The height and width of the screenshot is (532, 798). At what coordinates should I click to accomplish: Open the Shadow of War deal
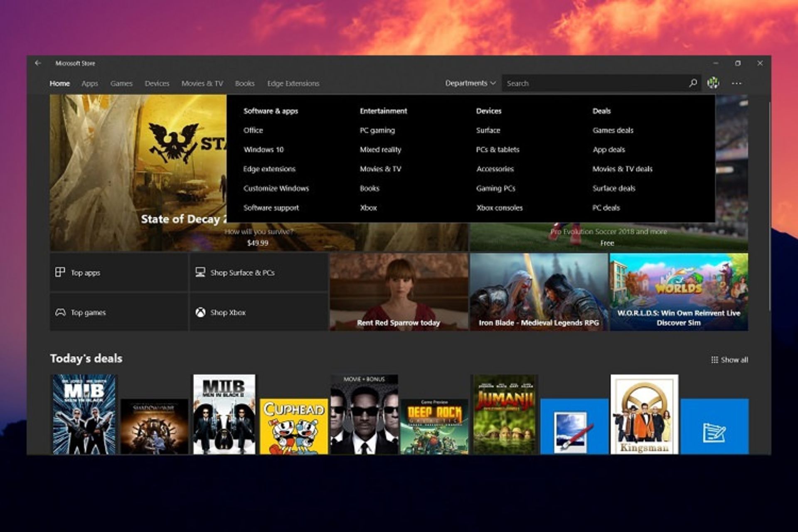[154, 426]
